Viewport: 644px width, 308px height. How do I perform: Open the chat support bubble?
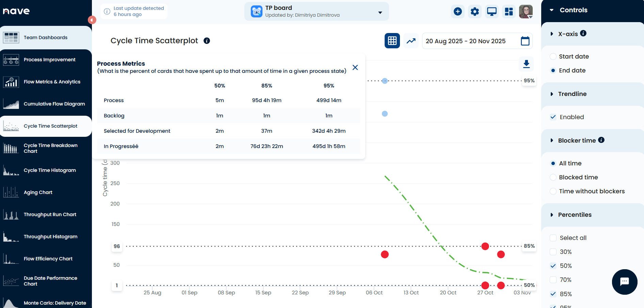click(625, 282)
